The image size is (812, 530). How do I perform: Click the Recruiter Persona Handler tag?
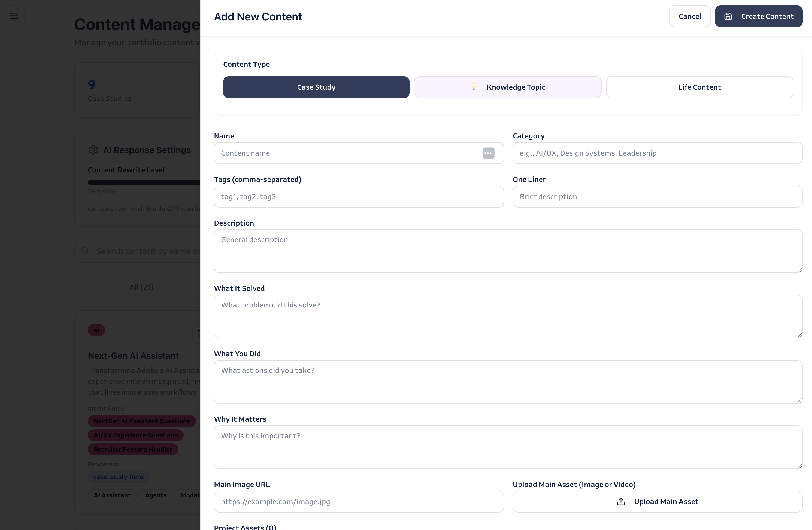click(x=133, y=449)
